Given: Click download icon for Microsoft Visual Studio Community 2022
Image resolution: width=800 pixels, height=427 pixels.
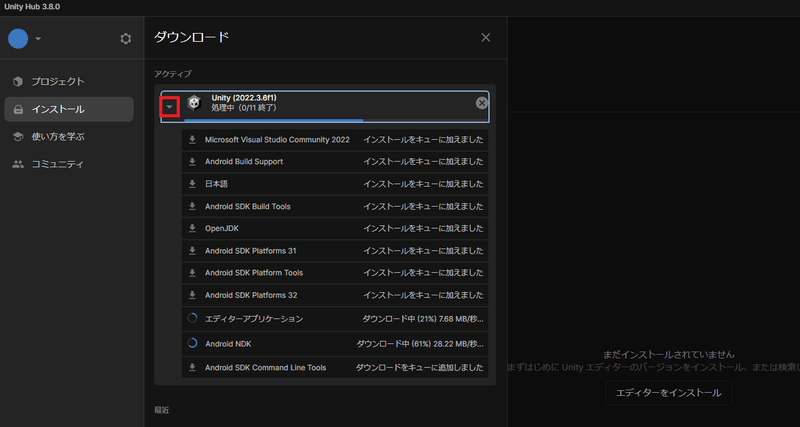Looking at the screenshot, I should point(192,140).
